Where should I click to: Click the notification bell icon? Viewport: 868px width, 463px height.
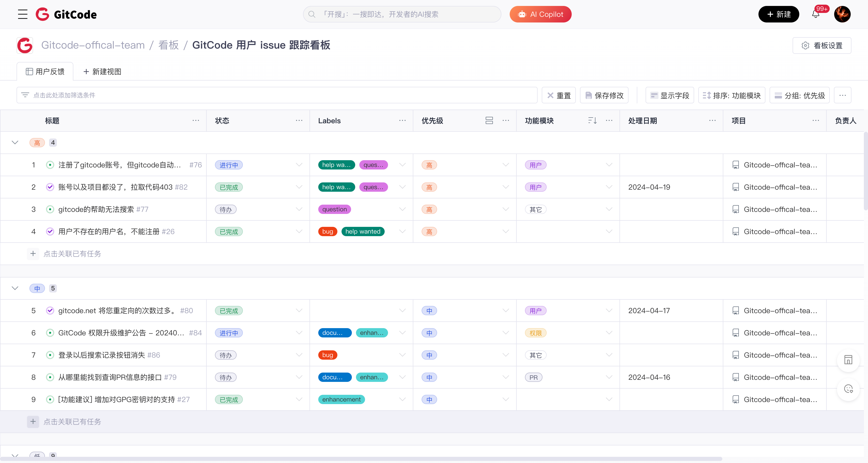pos(816,14)
